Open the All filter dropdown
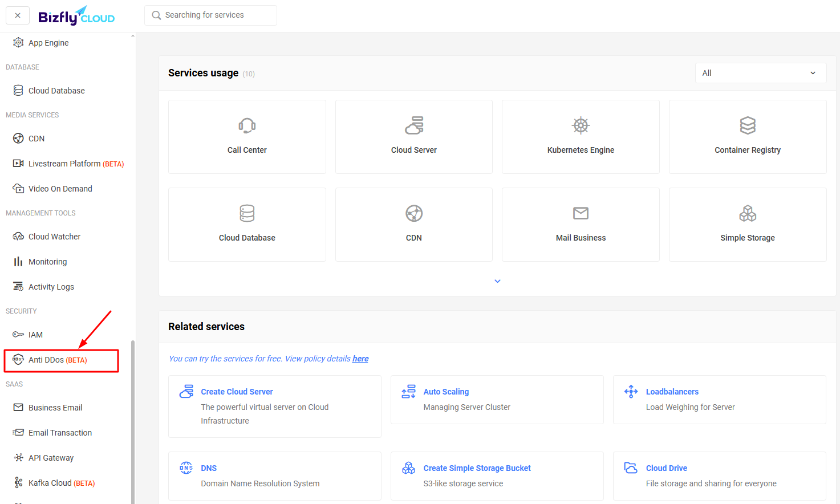This screenshot has width=840, height=504. [x=761, y=73]
